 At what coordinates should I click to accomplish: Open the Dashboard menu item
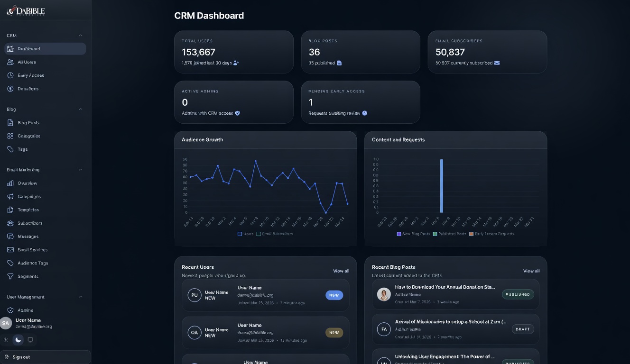45,49
